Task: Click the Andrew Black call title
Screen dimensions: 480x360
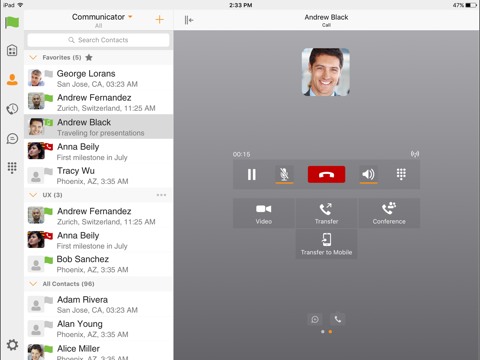Action: (326, 17)
